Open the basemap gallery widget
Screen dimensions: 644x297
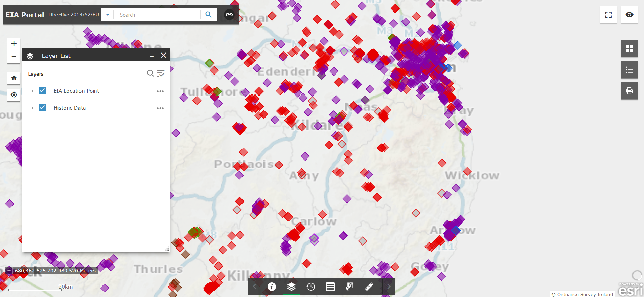click(x=629, y=48)
